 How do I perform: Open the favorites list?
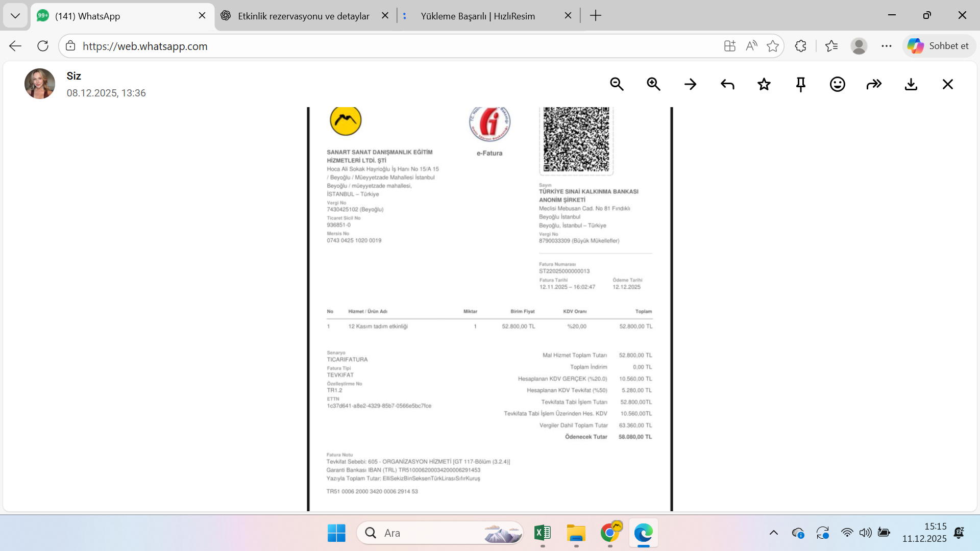coord(831,46)
